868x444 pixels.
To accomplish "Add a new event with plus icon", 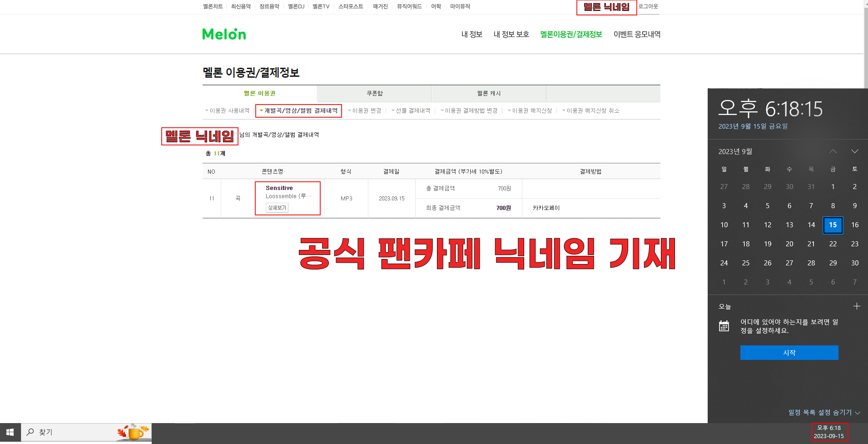I will tap(857, 306).
